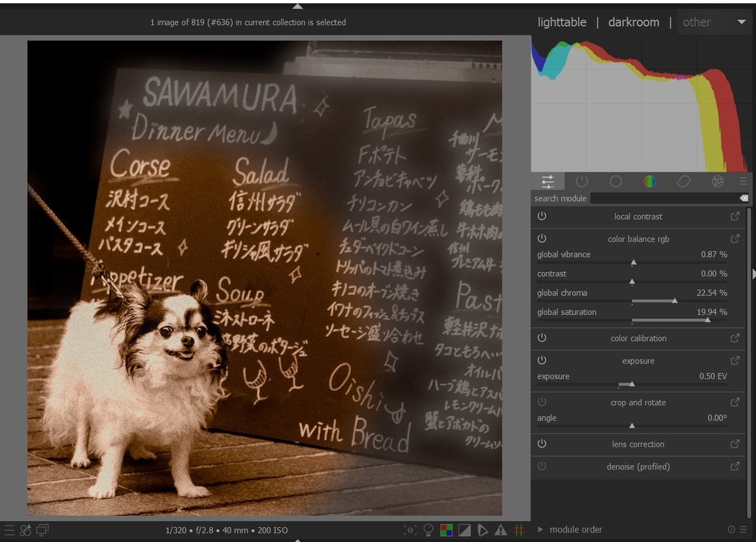Open local contrast in full module view
This screenshot has height=542, width=756.
click(x=735, y=217)
